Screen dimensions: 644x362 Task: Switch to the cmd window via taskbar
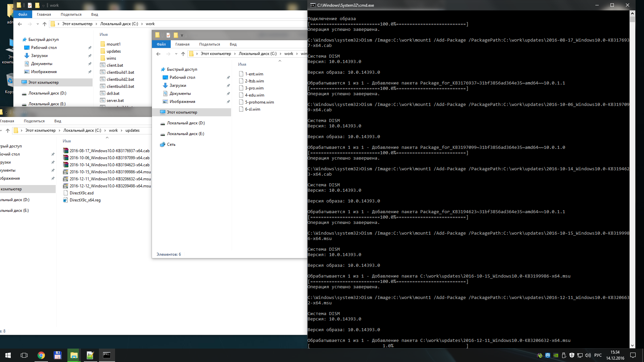click(x=107, y=355)
